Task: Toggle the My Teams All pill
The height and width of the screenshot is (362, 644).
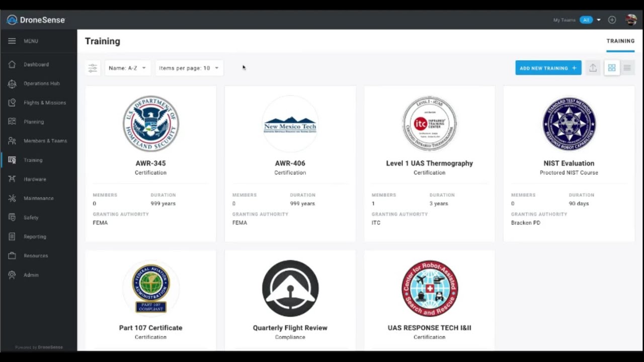Action: click(586, 20)
